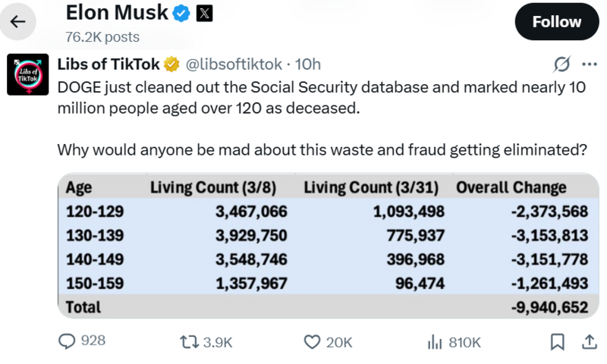Screen dimensions: 607x364
Task: Go back with the left arrow
Action: [17, 21]
